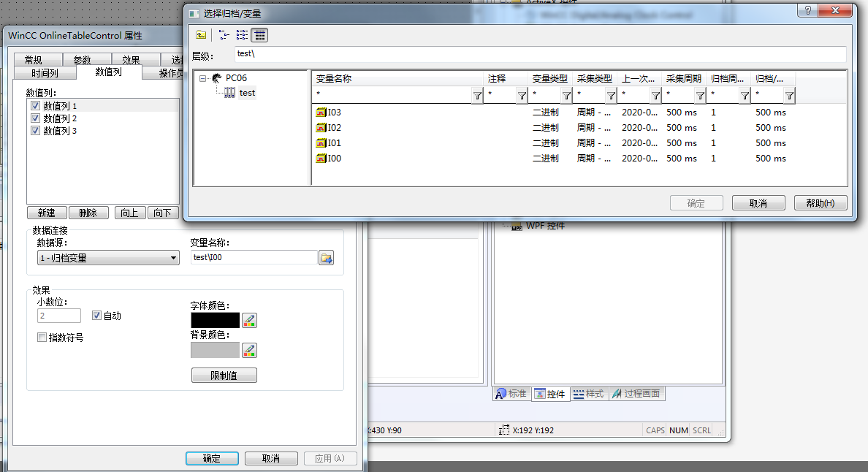
Task: Open filter for 变量类型 column
Action: point(566,95)
